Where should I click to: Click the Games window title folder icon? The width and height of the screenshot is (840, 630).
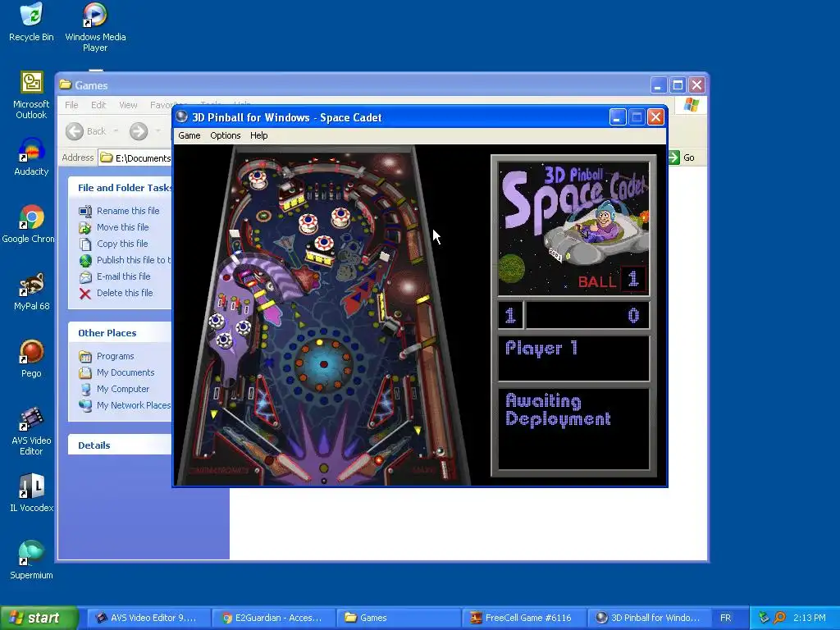(66, 84)
